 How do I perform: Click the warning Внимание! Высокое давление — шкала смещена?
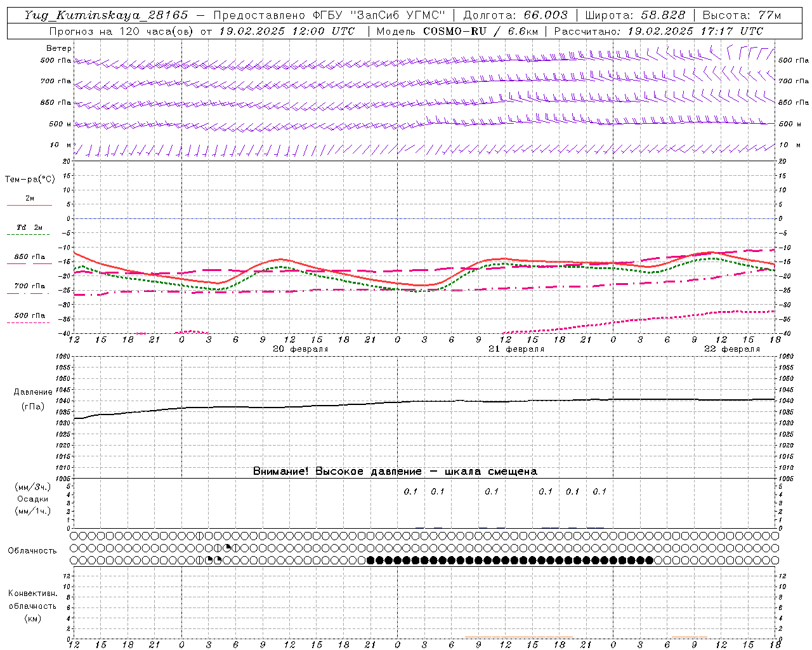click(x=395, y=472)
